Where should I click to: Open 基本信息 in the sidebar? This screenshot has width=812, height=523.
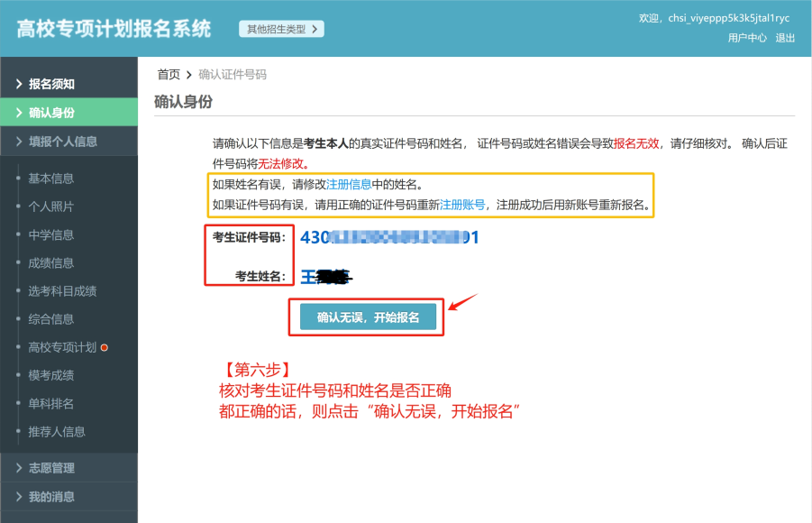[x=51, y=179]
